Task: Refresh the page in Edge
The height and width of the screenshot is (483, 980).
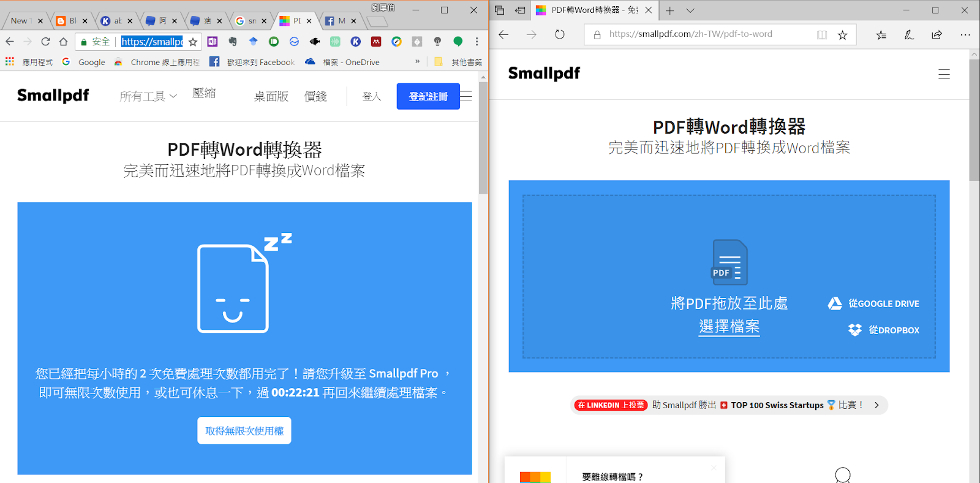Action: [559, 34]
